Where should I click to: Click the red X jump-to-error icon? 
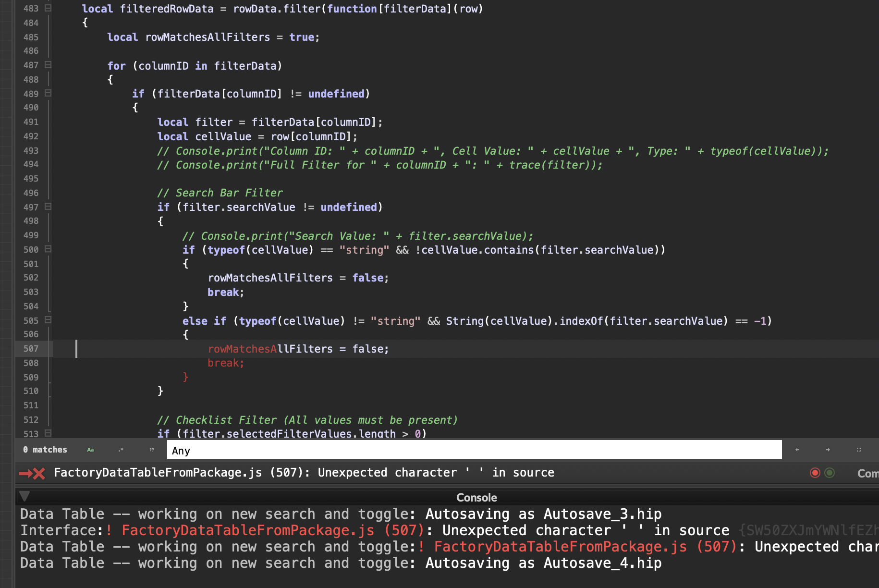(32, 474)
